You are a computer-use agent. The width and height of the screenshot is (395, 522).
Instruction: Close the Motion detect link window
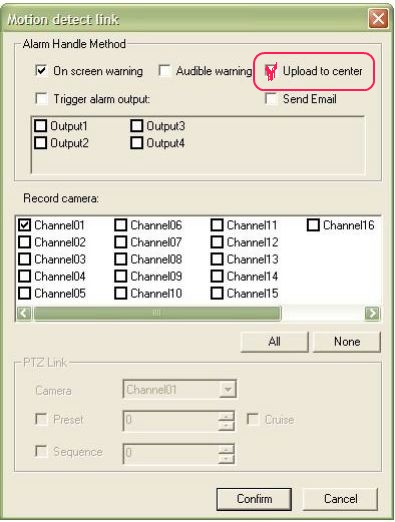point(378,19)
